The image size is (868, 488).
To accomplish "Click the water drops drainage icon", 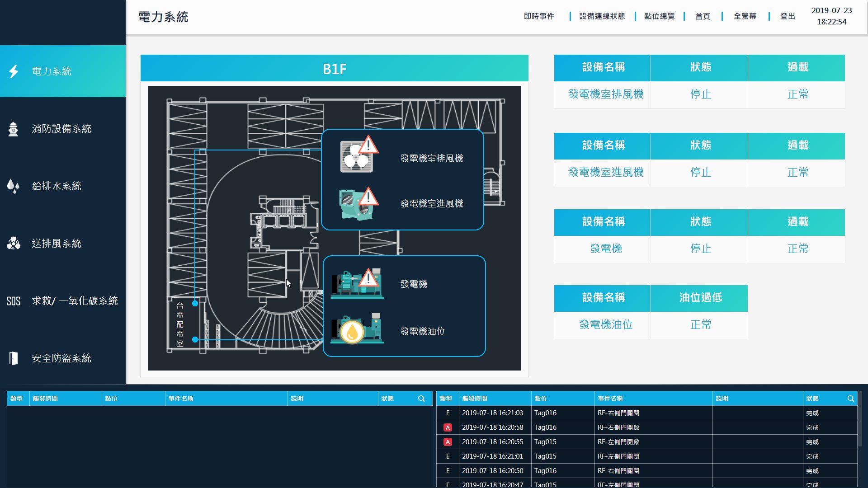I will pyautogui.click(x=14, y=186).
